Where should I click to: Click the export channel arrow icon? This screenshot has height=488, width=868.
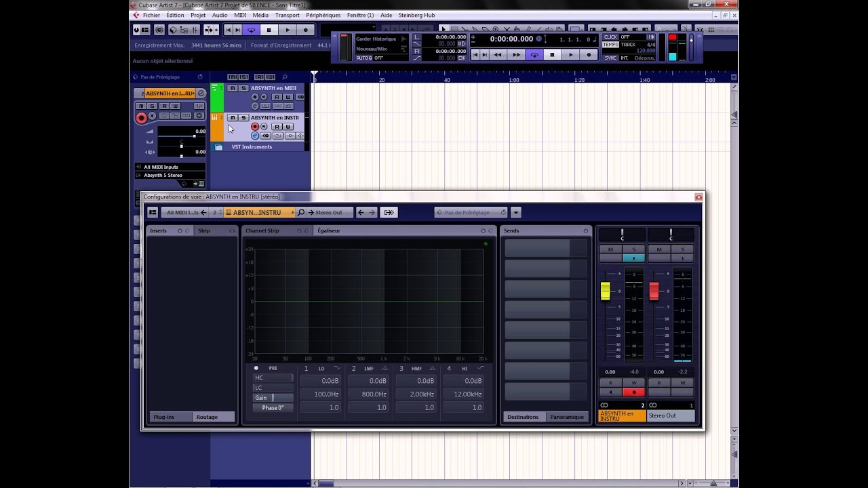pos(389,213)
